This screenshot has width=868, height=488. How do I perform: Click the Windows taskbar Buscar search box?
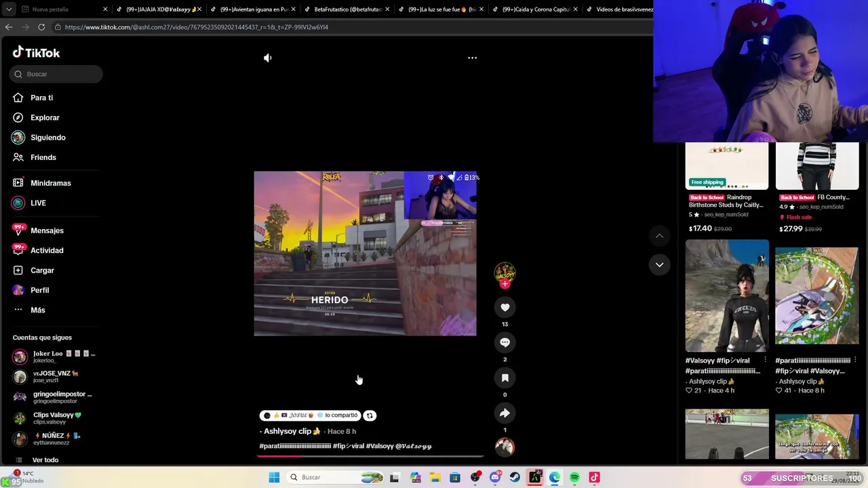point(334,477)
